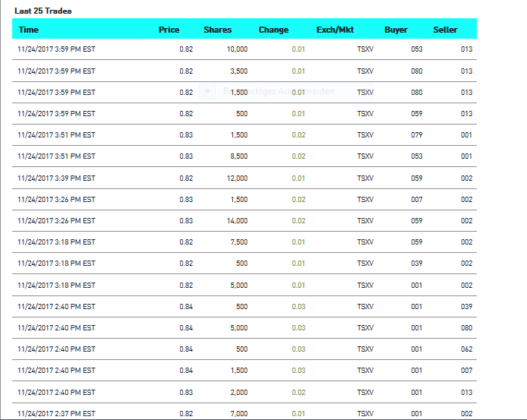
Task: Click the Time column header
Action: coord(29,30)
